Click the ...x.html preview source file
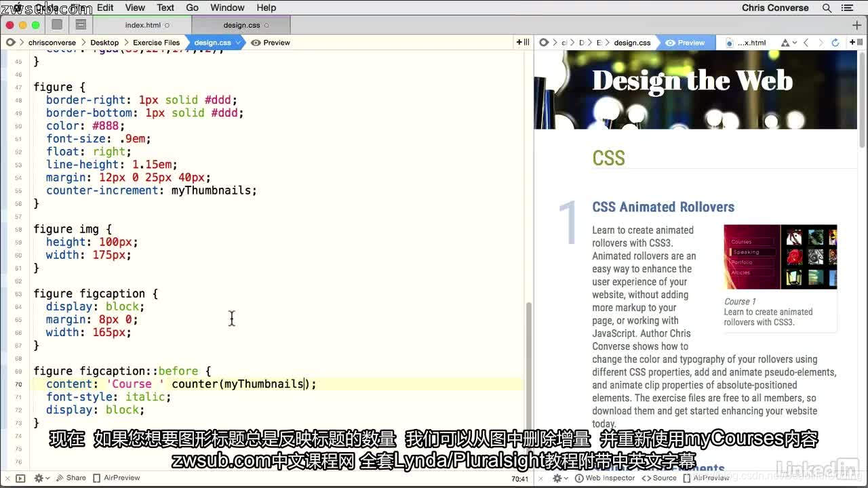The width and height of the screenshot is (868, 488). tap(746, 42)
